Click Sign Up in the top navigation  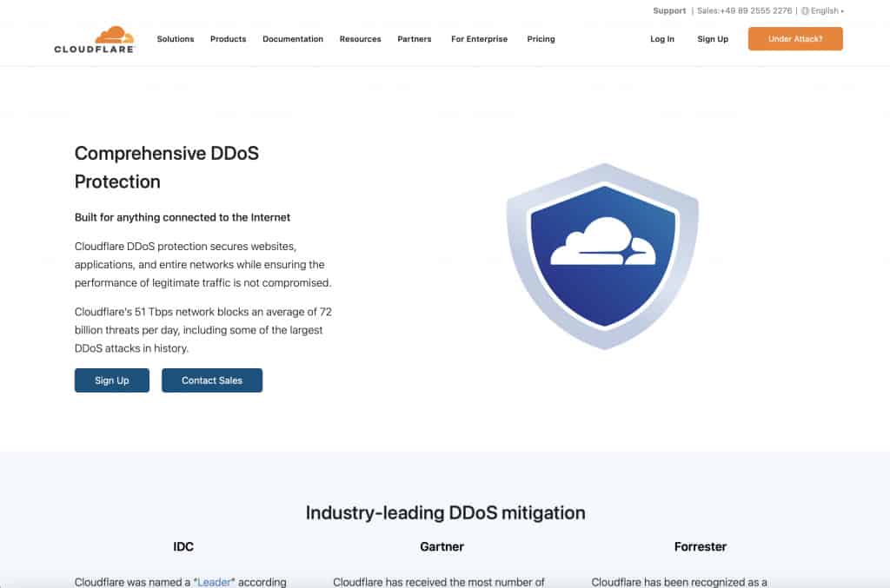pos(712,39)
